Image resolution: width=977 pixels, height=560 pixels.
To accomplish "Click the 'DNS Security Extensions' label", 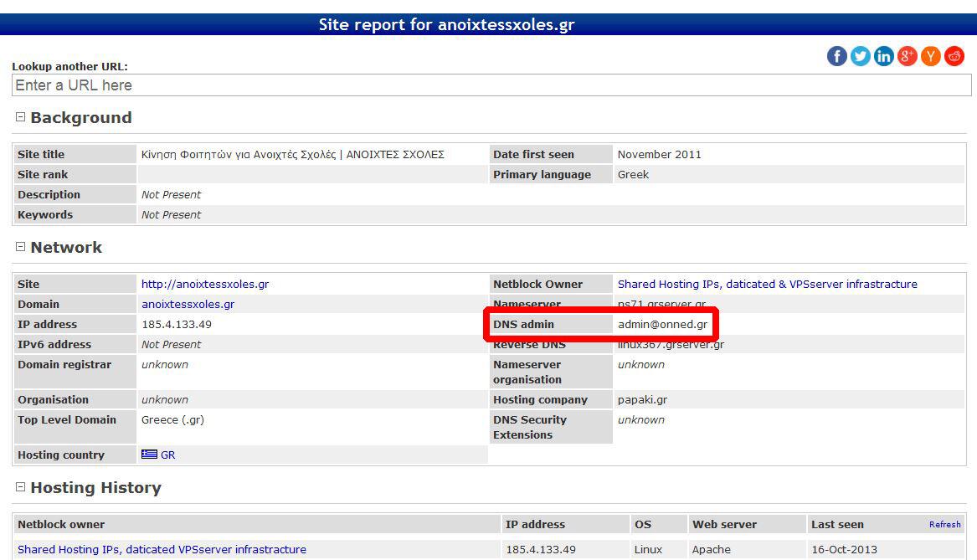I will tap(530, 427).
